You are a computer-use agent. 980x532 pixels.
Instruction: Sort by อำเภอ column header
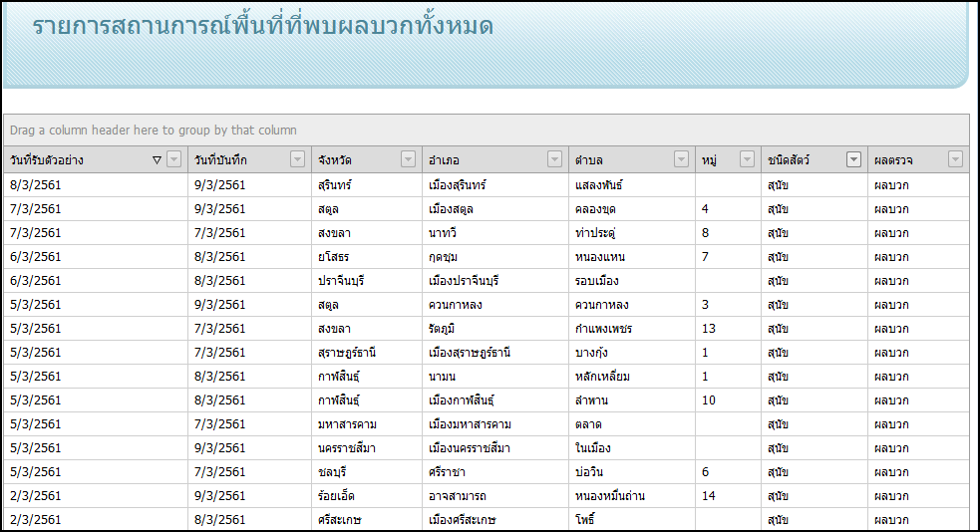444,160
